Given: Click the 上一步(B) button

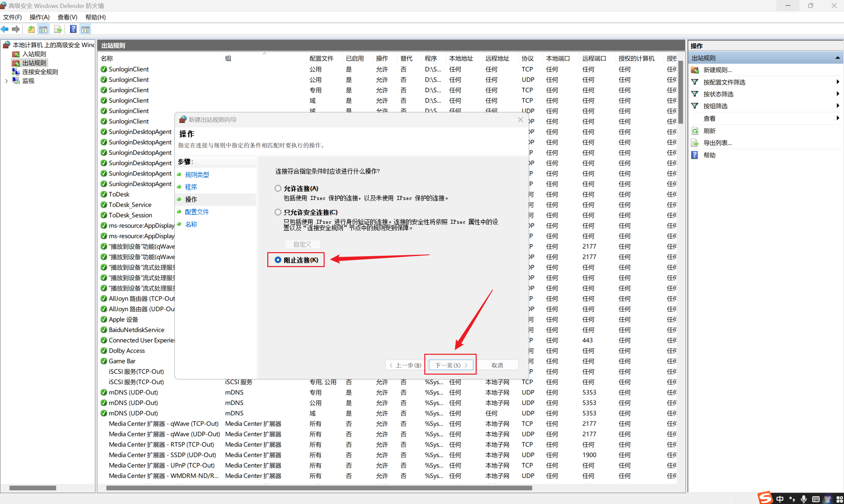Looking at the screenshot, I should [405, 365].
